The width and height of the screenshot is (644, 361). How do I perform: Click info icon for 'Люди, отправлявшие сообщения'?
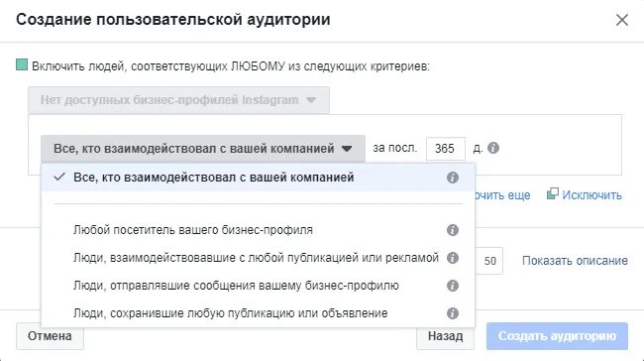(x=452, y=286)
